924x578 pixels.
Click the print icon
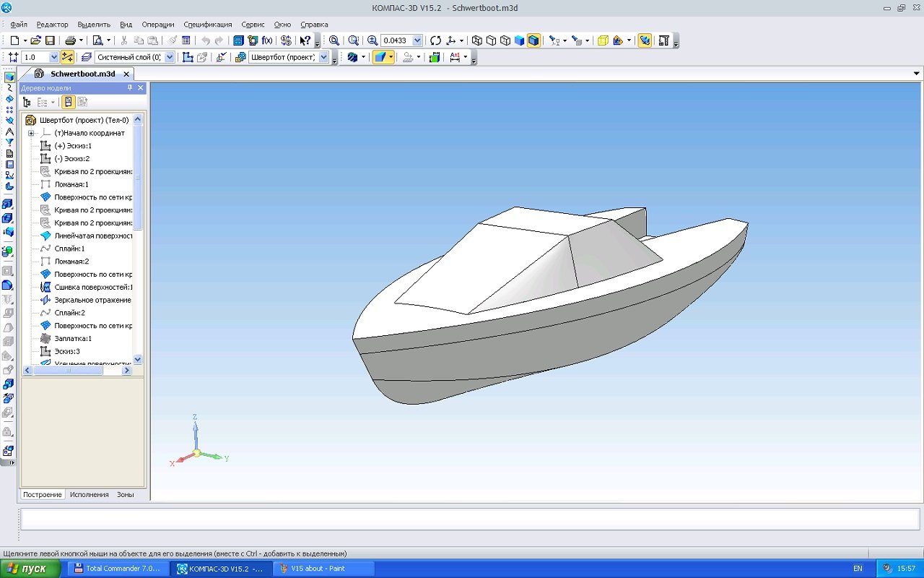[x=71, y=40]
